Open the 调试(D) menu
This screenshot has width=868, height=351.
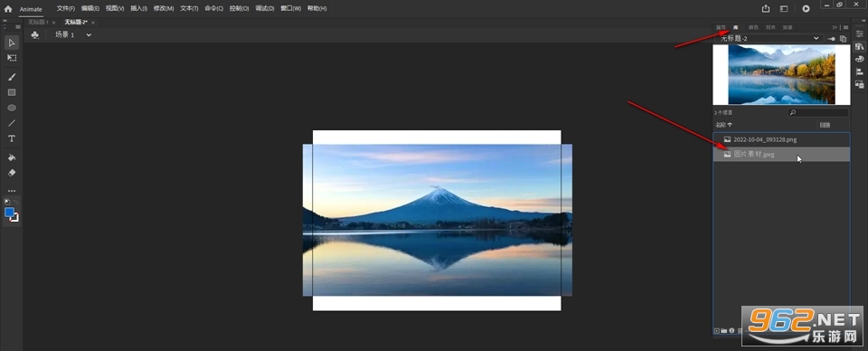(265, 9)
